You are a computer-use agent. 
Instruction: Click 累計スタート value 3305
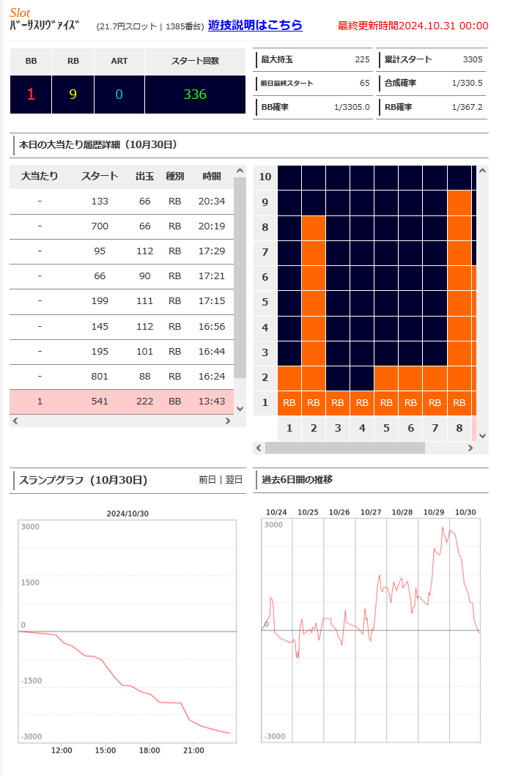[x=473, y=59]
